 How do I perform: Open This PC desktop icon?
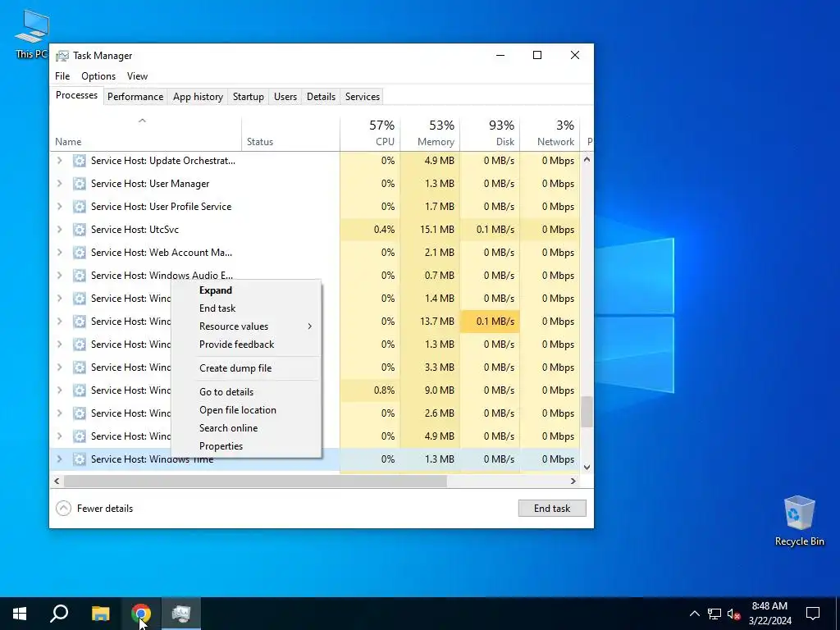tap(32, 34)
